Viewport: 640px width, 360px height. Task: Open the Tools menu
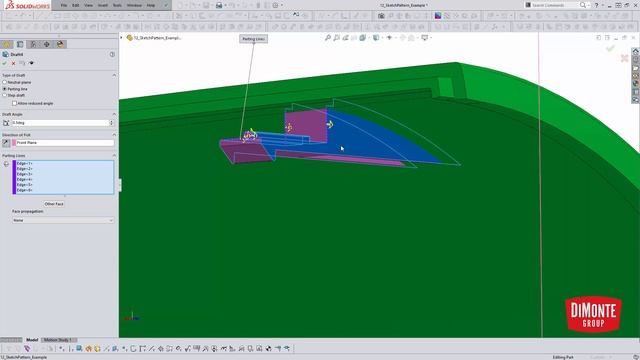[117, 5]
